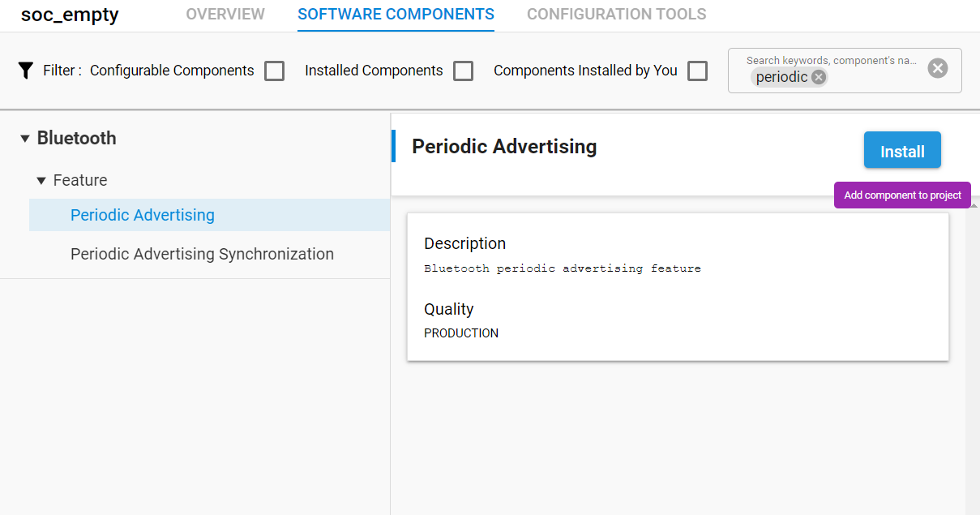Image resolution: width=980 pixels, height=515 pixels.
Task: Toggle Components Installed by You filter
Action: pos(697,71)
